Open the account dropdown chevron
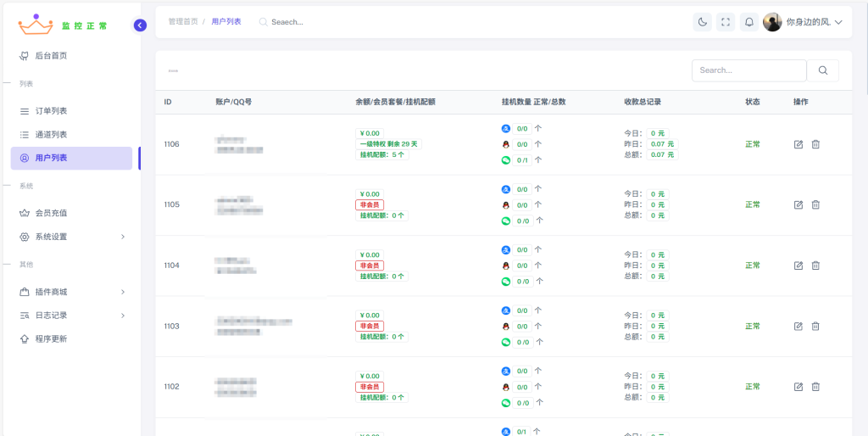The width and height of the screenshot is (868, 436). [x=838, y=23]
